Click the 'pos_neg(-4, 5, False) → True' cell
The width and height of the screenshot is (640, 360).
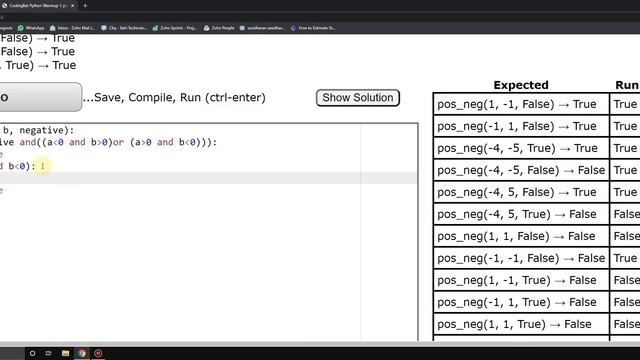(x=521, y=192)
